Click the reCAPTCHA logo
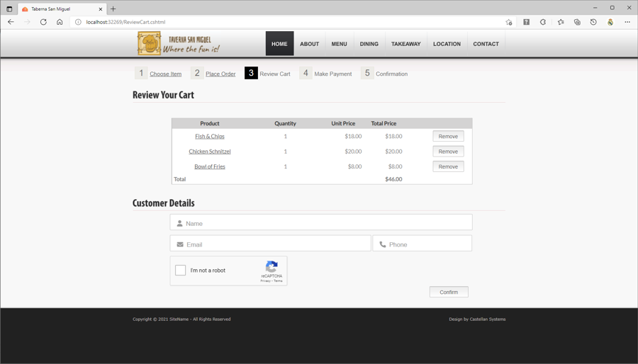The height and width of the screenshot is (364, 638). pos(272,266)
